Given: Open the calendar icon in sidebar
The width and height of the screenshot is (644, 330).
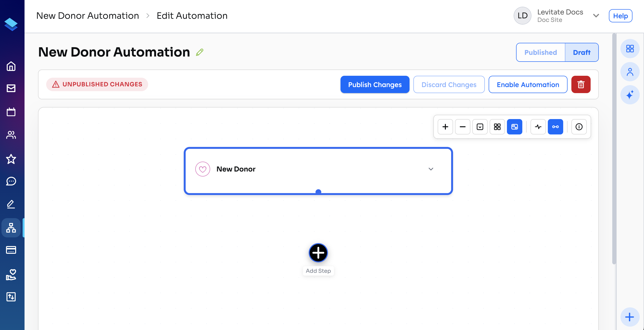Looking at the screenshot, I should click(11, 112).
